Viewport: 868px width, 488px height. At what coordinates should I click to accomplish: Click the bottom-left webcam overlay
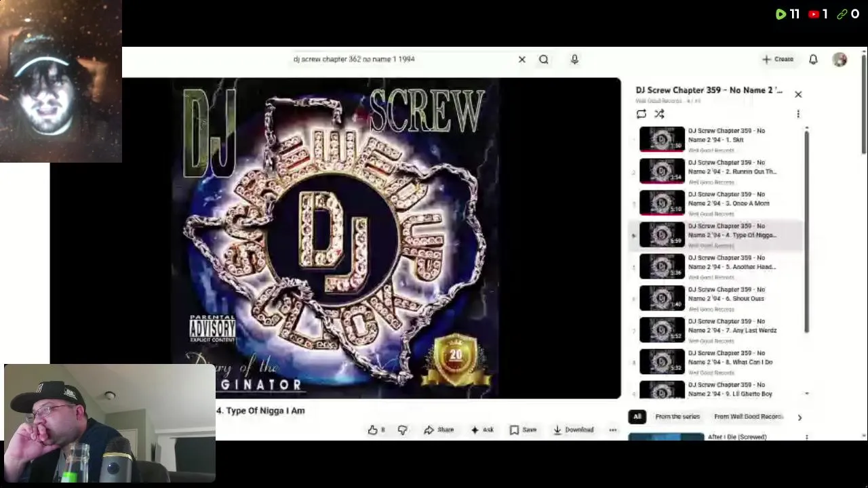(110, 424)
